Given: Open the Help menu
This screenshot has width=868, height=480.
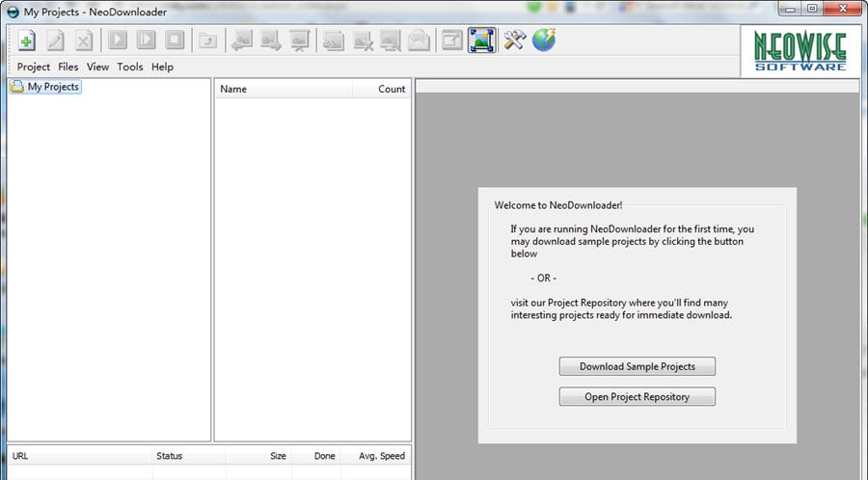Looking at the screenshot, I should point(162,67).
